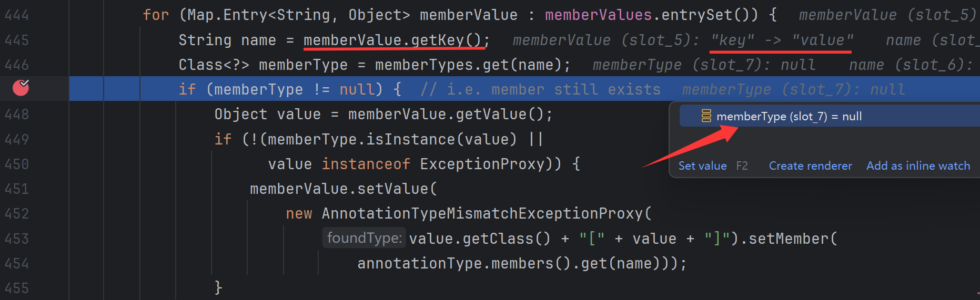Viewport: 980px width, 300px height.
Task: Click line number 444 in the gutter
Action: coord(17,15)
